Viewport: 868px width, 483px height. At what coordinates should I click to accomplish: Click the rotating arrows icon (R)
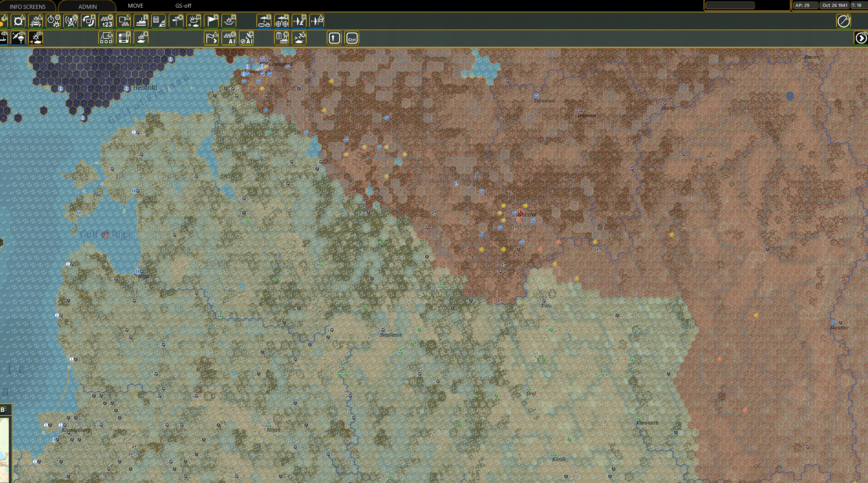(88, 21)
